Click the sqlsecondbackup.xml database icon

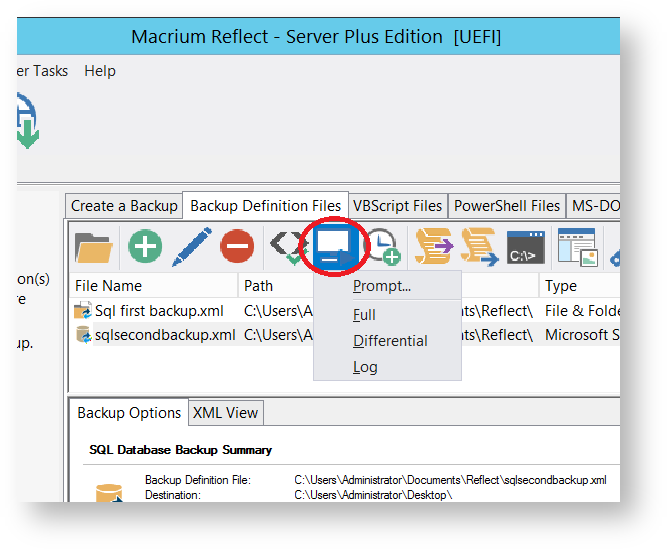(x=84, y=334)
